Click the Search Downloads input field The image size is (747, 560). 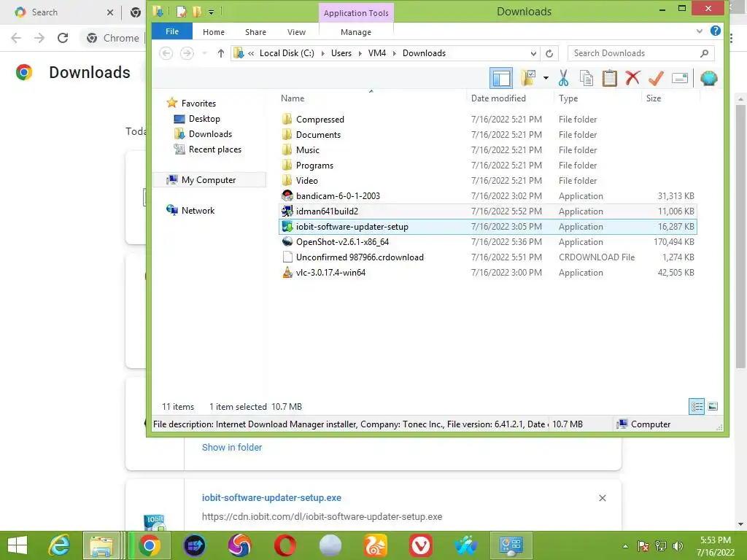640,53
